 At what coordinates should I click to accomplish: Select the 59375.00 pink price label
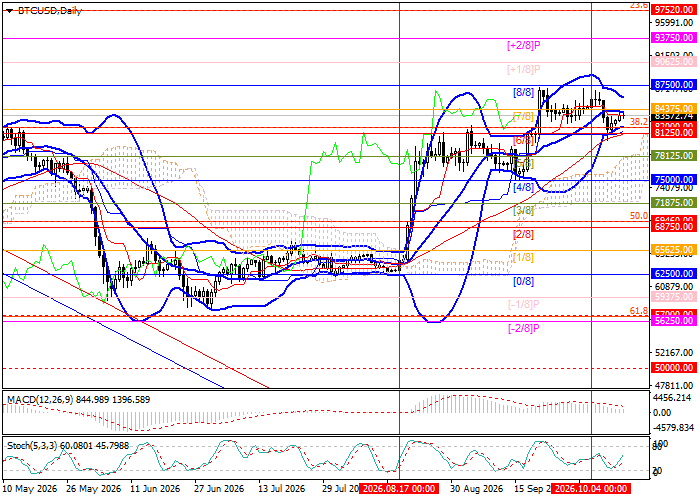pos(674,297)
